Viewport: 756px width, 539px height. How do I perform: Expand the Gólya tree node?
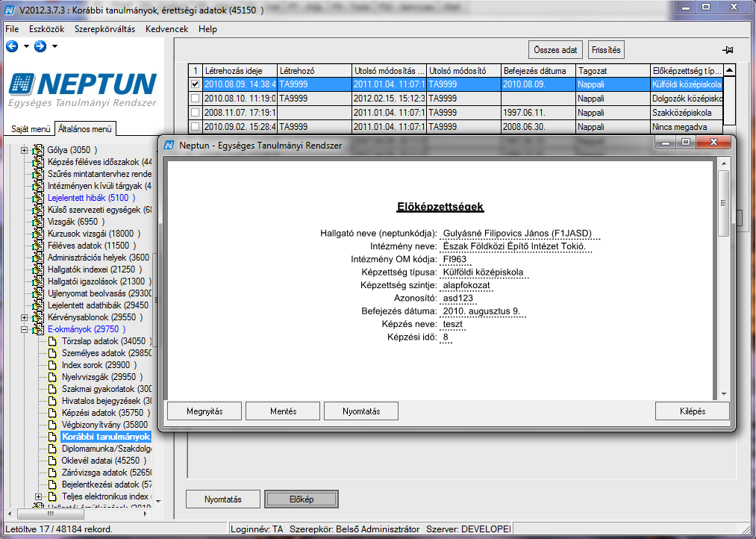tap(24, 150)
